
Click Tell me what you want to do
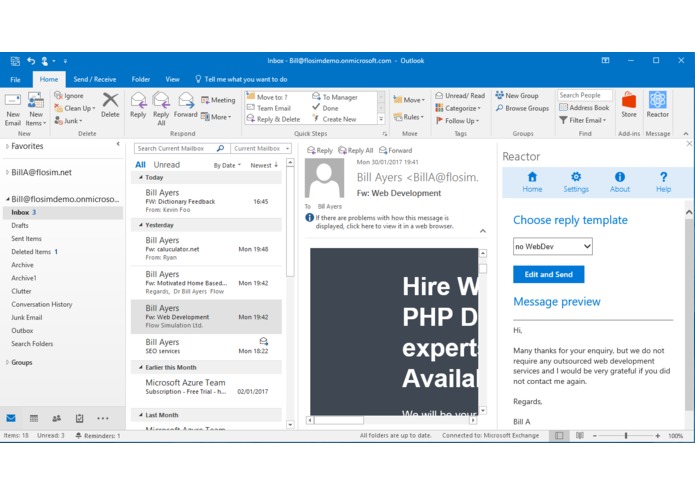point(242,79)
